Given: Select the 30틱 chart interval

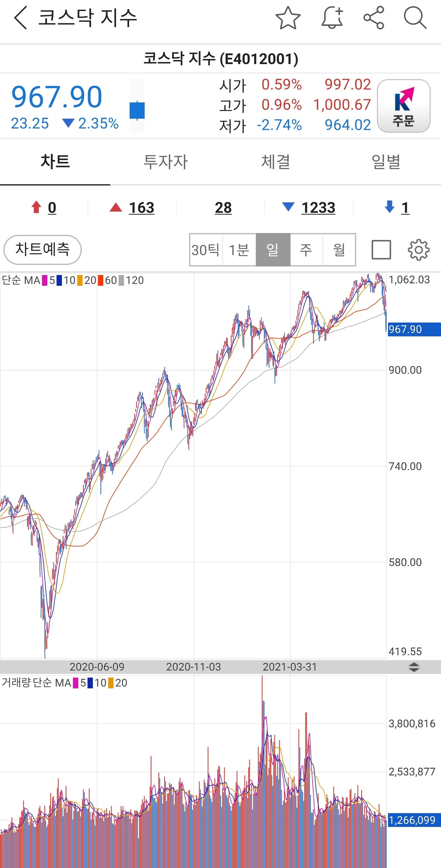Looking at the screenshot, I should (x=206, y=250).
